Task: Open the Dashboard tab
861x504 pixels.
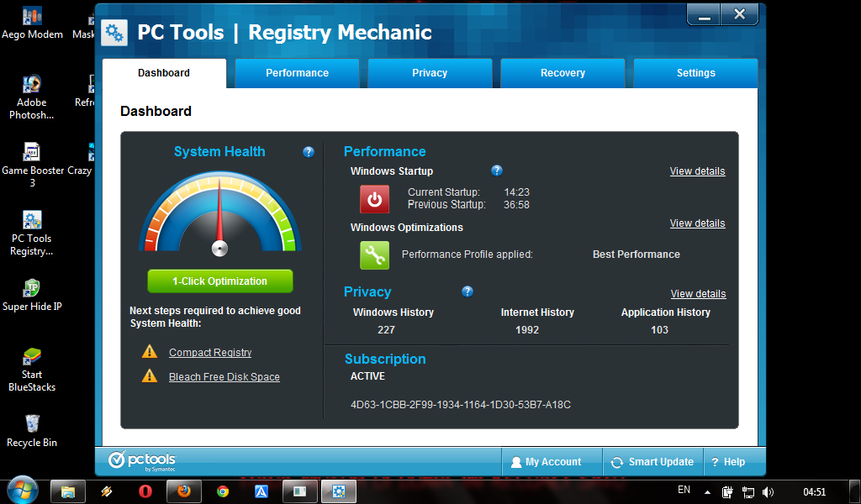Action: tap(164, 73)
